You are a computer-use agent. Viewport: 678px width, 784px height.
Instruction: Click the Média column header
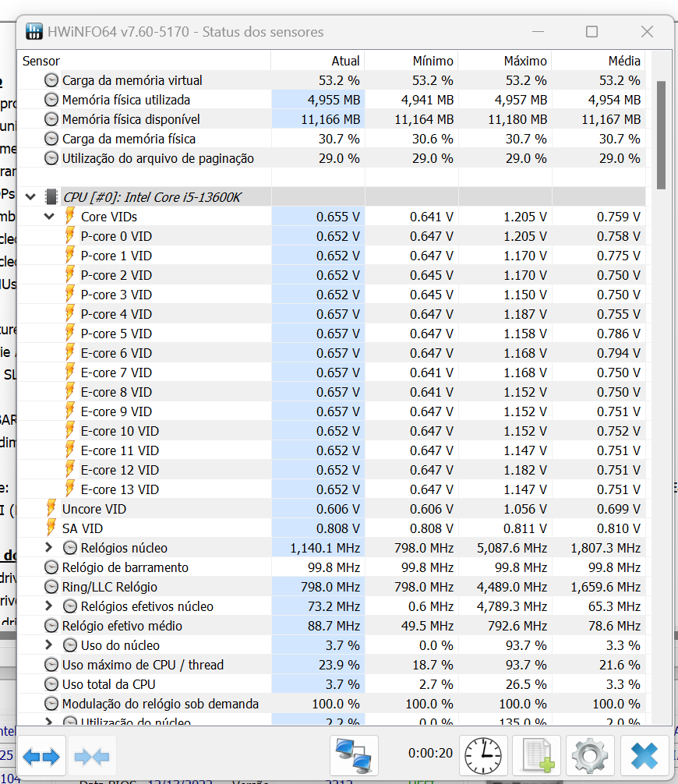tap(599, 61)
